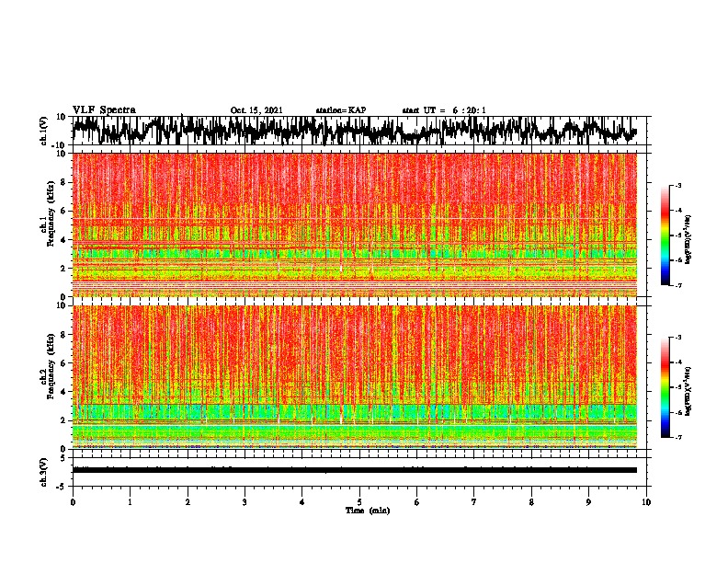Click the 'VLF Spectra' title text

104,110
